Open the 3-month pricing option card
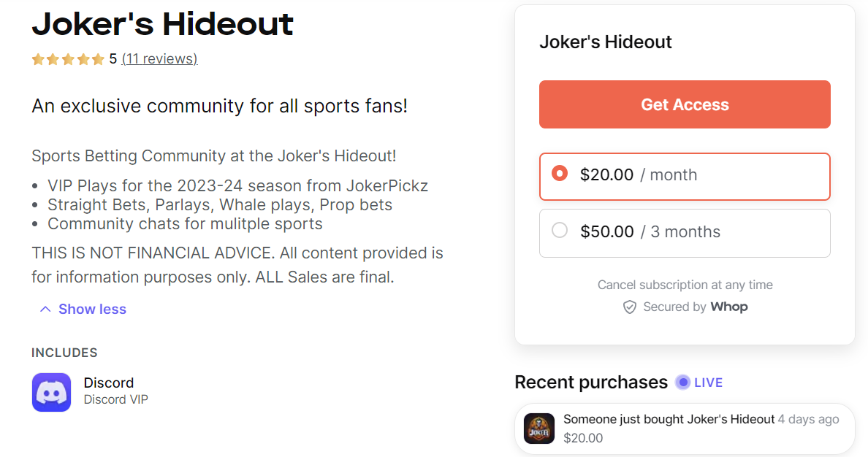The image size is (868, 457). coord(685,232)
